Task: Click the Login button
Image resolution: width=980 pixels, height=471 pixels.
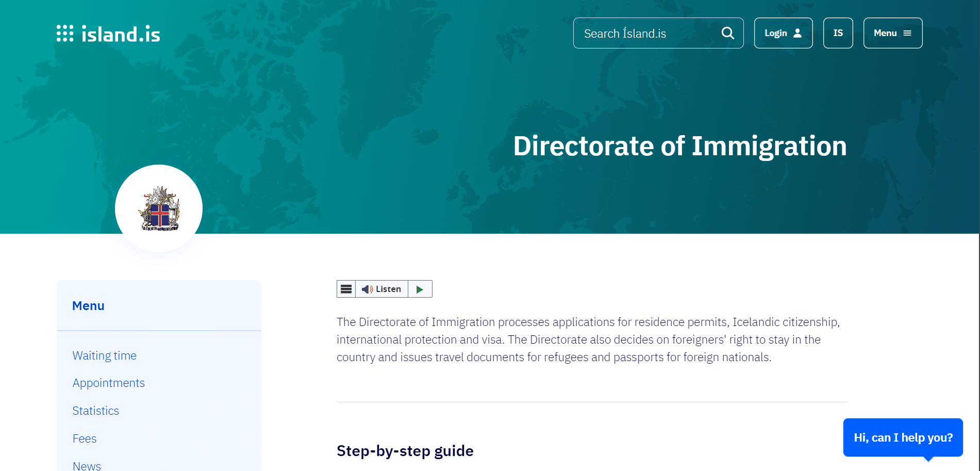Action: [x=783, y=33]
